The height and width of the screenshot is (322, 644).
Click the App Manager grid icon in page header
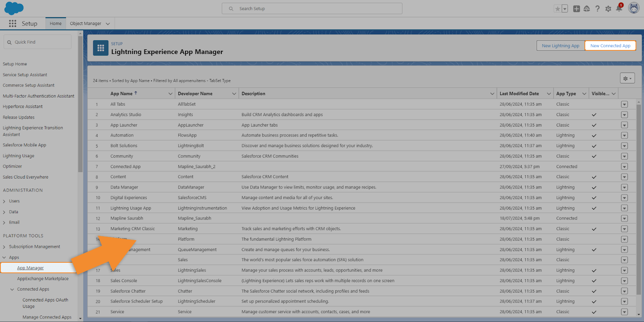click(x=101, y=48)
